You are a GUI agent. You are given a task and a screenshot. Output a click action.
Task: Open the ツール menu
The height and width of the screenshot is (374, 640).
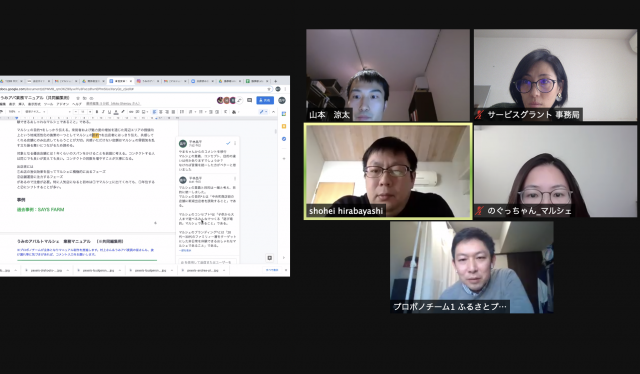point(48,105)
